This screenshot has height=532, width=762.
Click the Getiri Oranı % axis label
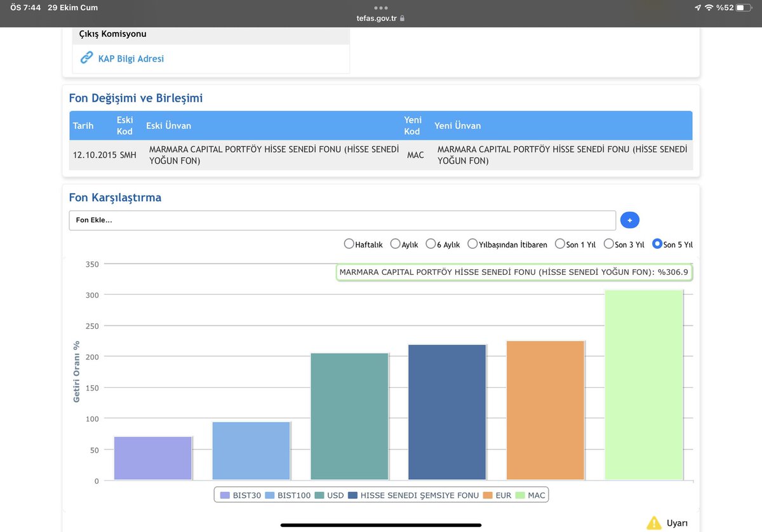pyautogui.click(x=77, y=371)
